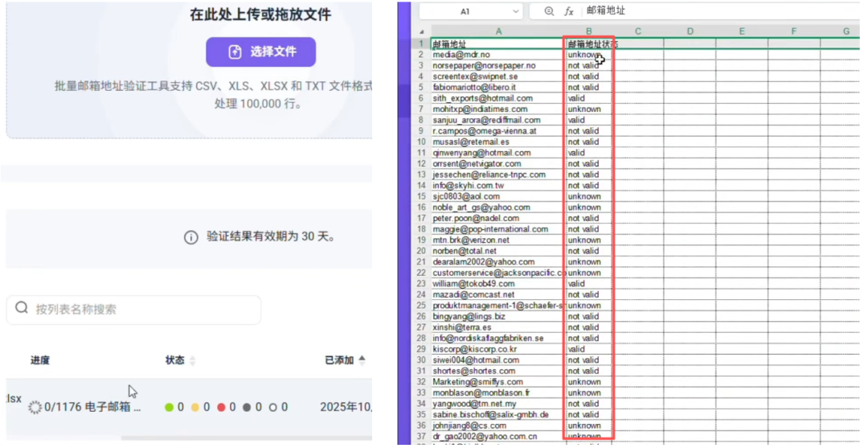Click the select-all corner of the spreadsheet
Viewport: 868px width, 448px height.
[423, 31]
